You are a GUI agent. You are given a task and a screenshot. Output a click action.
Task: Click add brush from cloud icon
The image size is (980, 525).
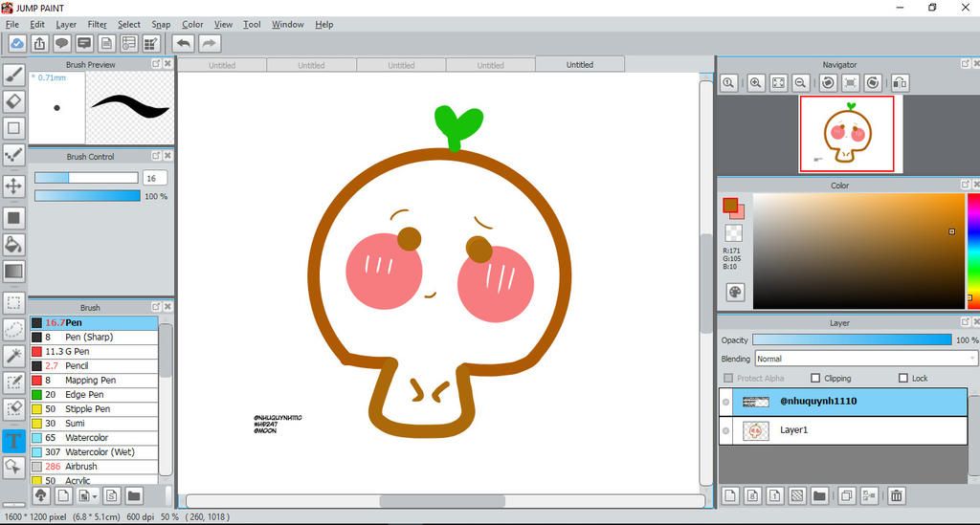click(x=40, y=495)
